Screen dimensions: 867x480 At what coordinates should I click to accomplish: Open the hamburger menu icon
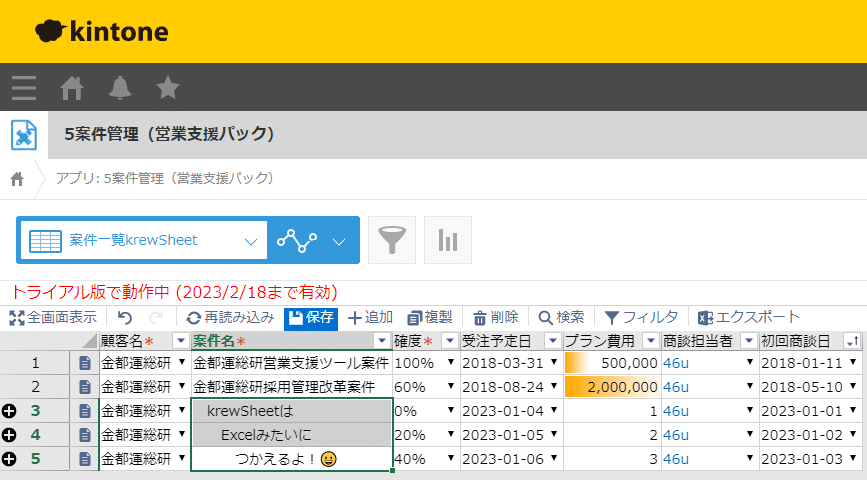click(24, 87)
